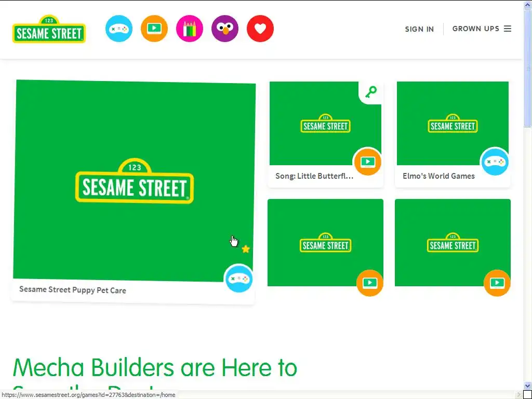
Task: Click the video badge on Song: Little Butterfl... card
Action: click(x=368, y=162)
